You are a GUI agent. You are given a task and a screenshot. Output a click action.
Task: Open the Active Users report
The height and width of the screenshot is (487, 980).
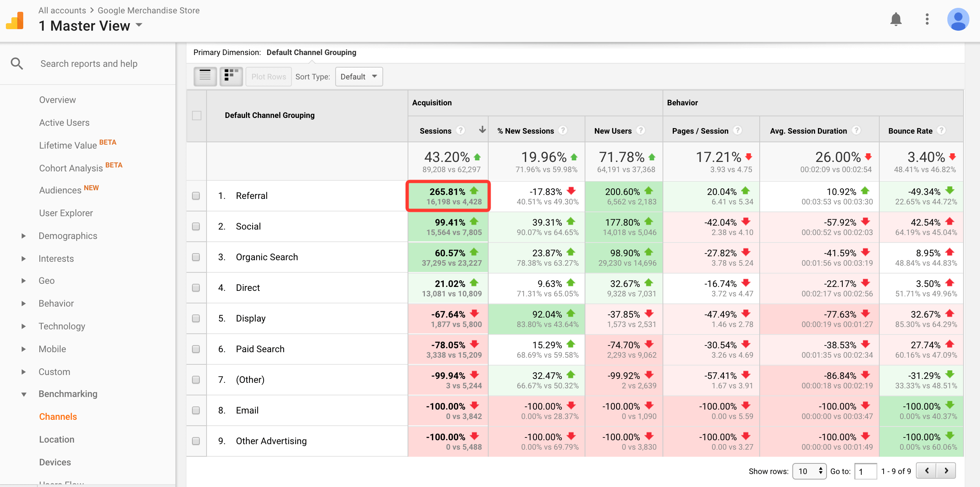coord(64,123)
